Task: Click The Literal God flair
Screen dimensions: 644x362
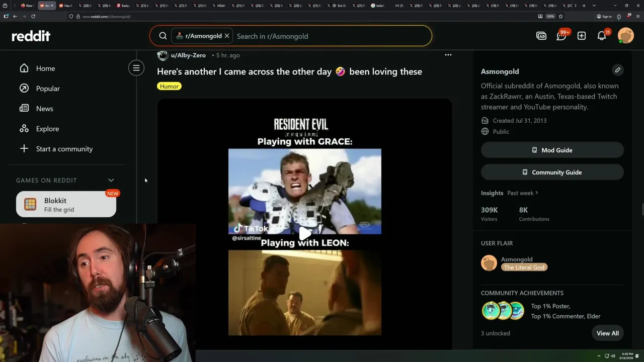Action: coord(524,267)
